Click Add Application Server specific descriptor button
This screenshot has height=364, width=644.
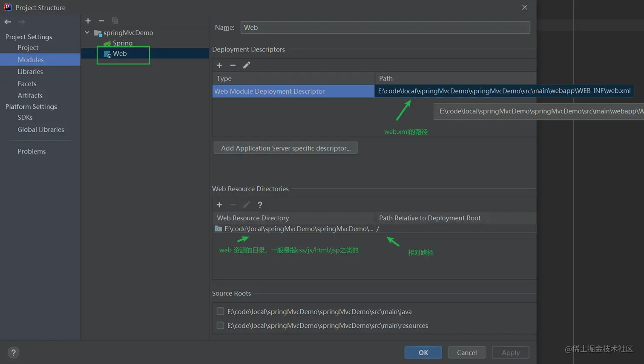click(x=286, y=148)
